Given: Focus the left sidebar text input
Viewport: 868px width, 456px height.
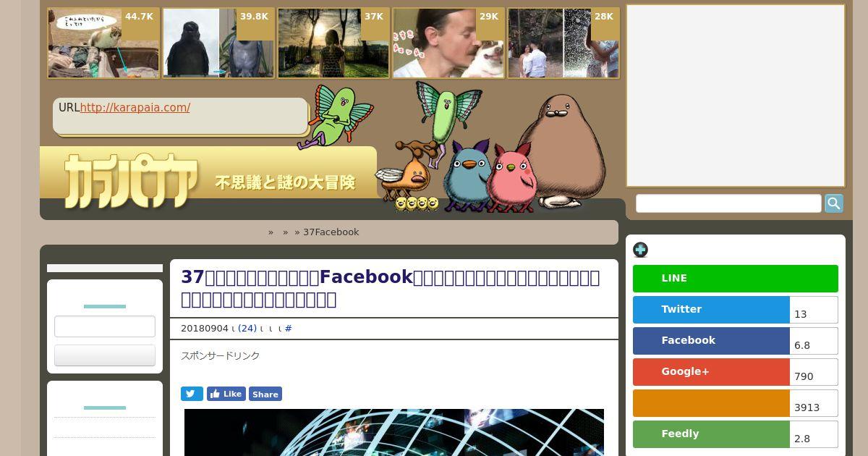Looking at the screenshot, I should 105,326.
